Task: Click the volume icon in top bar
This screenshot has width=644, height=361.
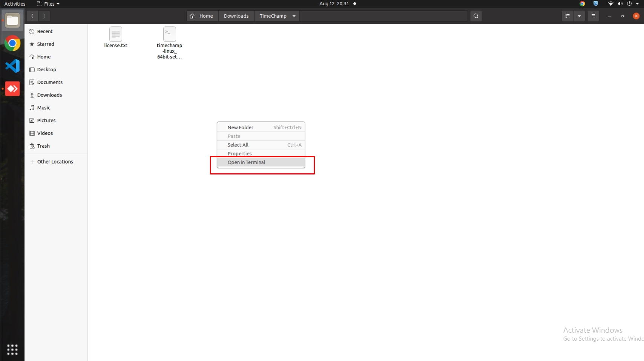Action: (x=620, y=4)
